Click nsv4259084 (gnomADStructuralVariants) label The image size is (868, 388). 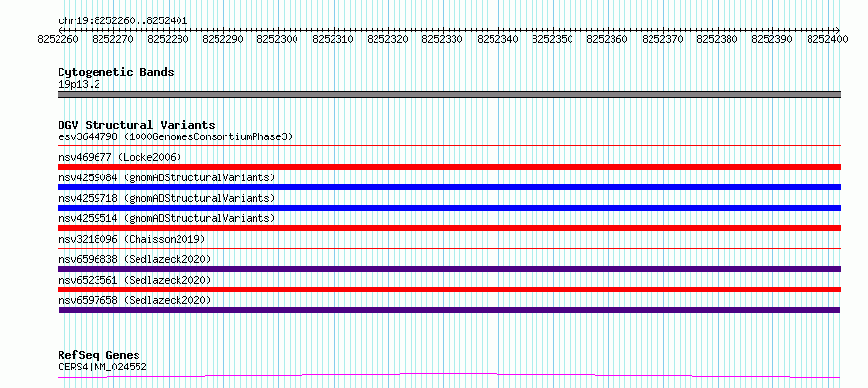(x=167, y=177)
